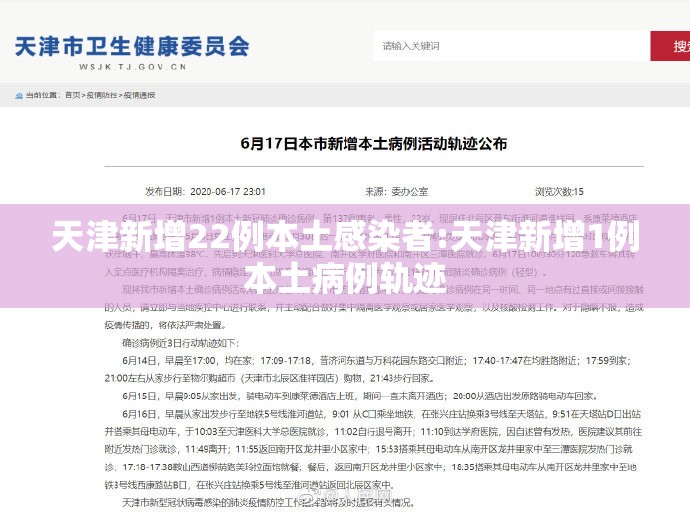The width and height of the screenshot is (690, 513).
Task: Select the final paragraph beginning 天津市新型冠状病毒
Action: (x=268, y=502)
